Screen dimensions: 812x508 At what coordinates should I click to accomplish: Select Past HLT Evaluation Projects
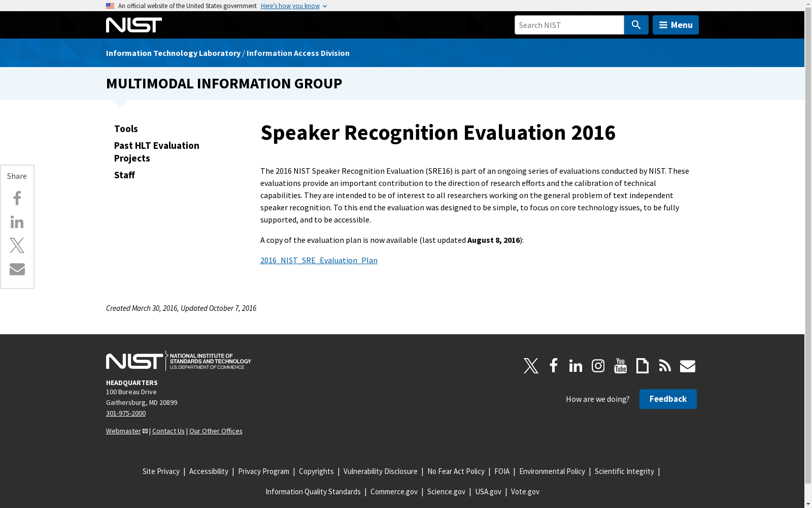point(157,152)
